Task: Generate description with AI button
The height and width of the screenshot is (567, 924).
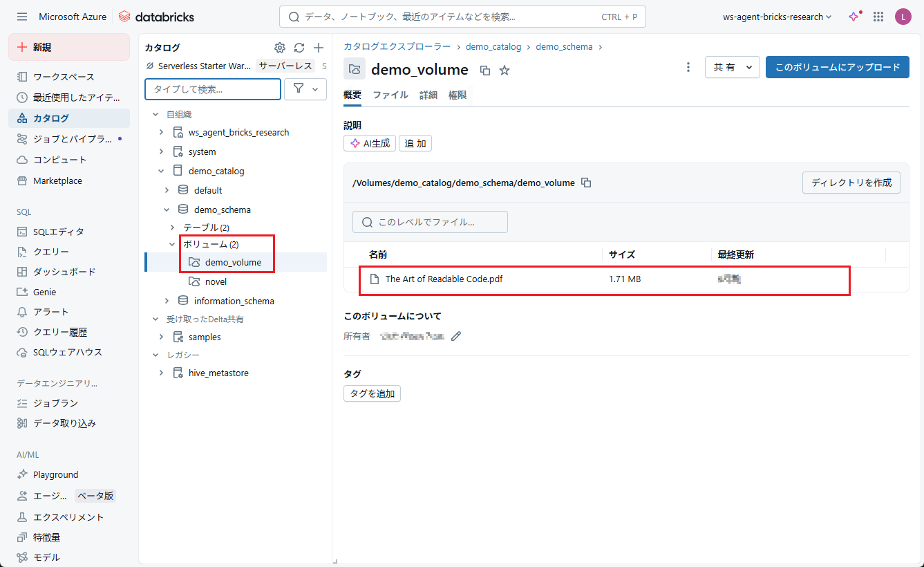Action: click(x=370, y=144)
